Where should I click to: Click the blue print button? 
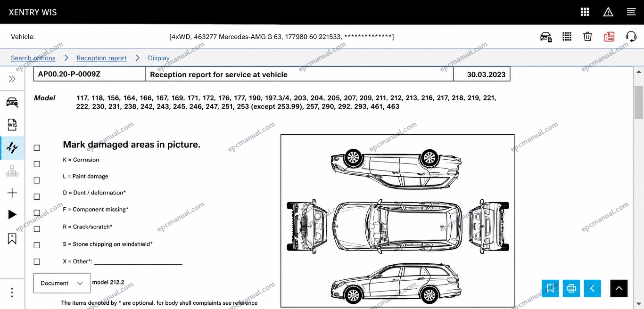[571, 288]
